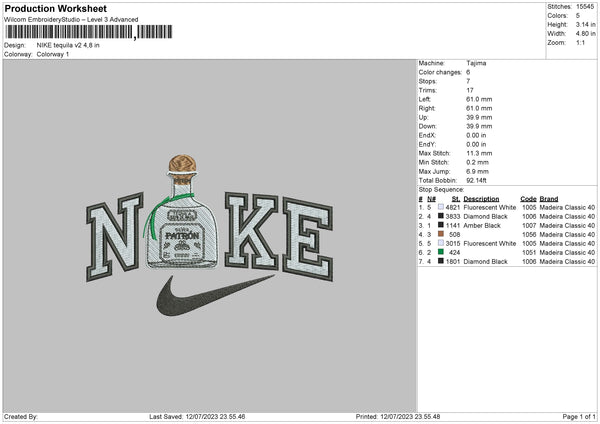Click the Fluorescent White swatch beside 4821 stitches
This screenshot has width=600, height=424.
(x=441, y=207)
